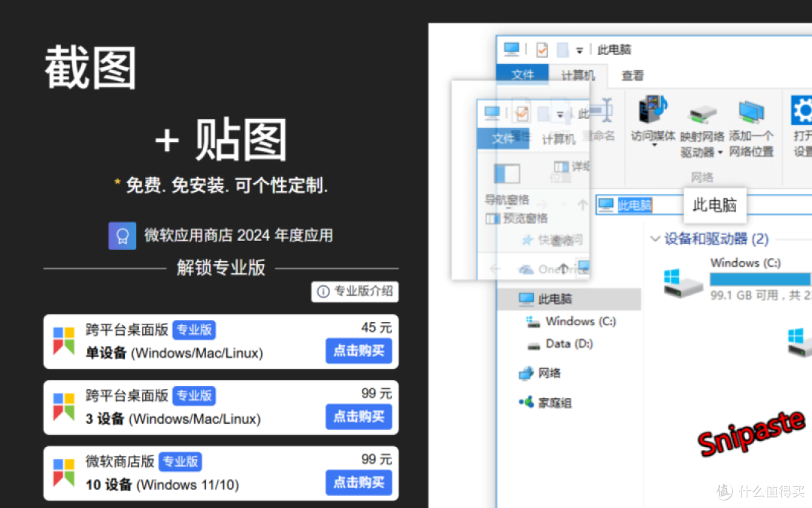Click the 专业版 badge on the 单设备 card

[x=194, y=330]
